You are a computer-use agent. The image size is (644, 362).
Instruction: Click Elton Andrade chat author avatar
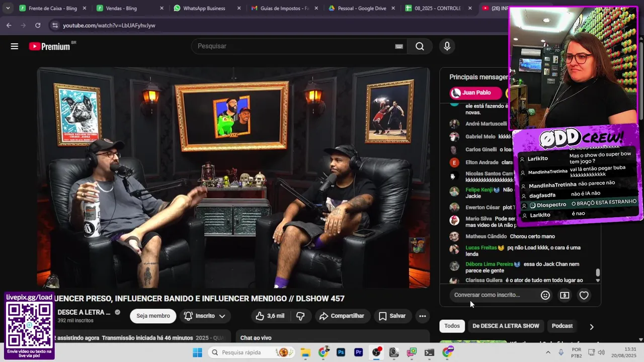454,162
